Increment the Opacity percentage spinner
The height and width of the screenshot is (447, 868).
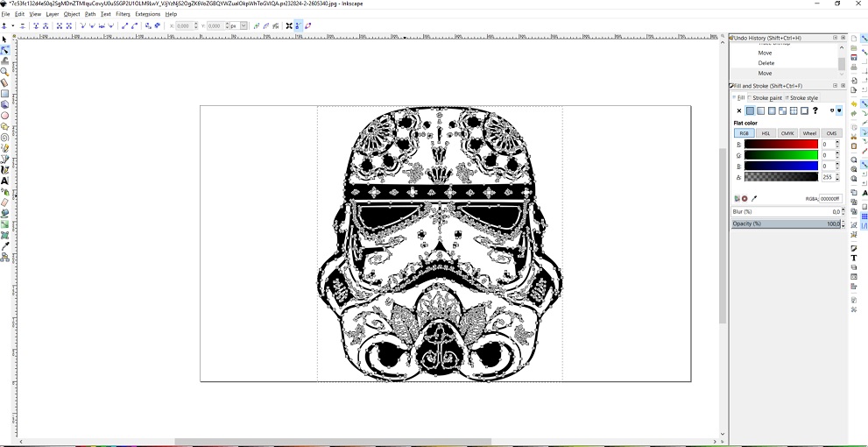(x=843, y=222)
